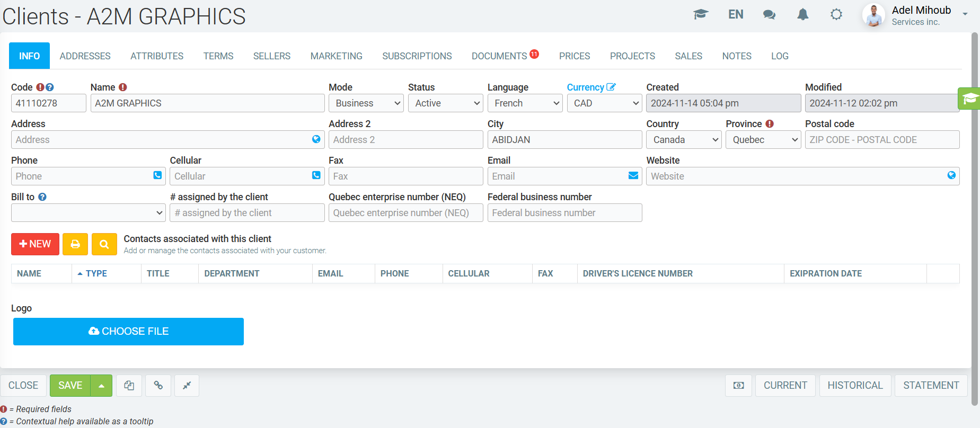Image resolution: width=980 pixels, height=428 pixels.
Task: Open the Documents tab
Action: (x=499, y=56)
